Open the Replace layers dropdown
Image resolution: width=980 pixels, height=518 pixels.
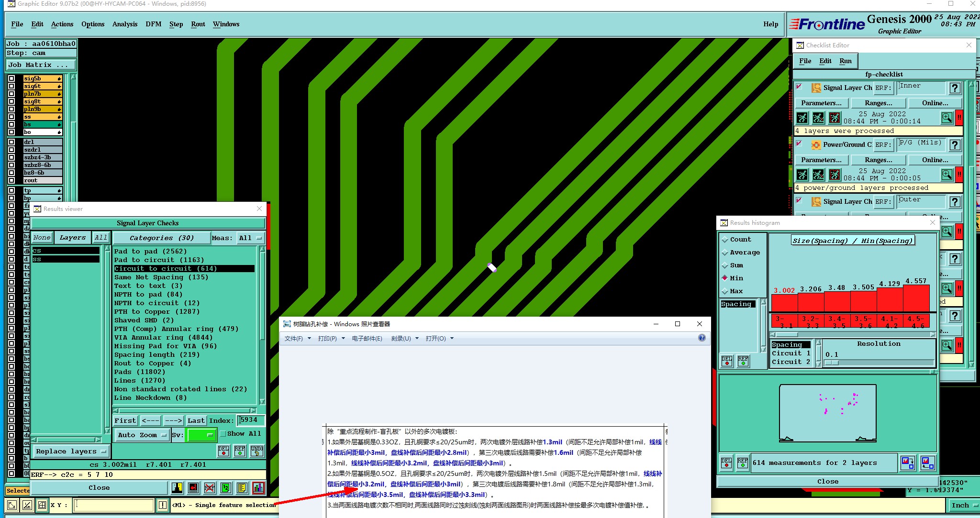point(71,451)
